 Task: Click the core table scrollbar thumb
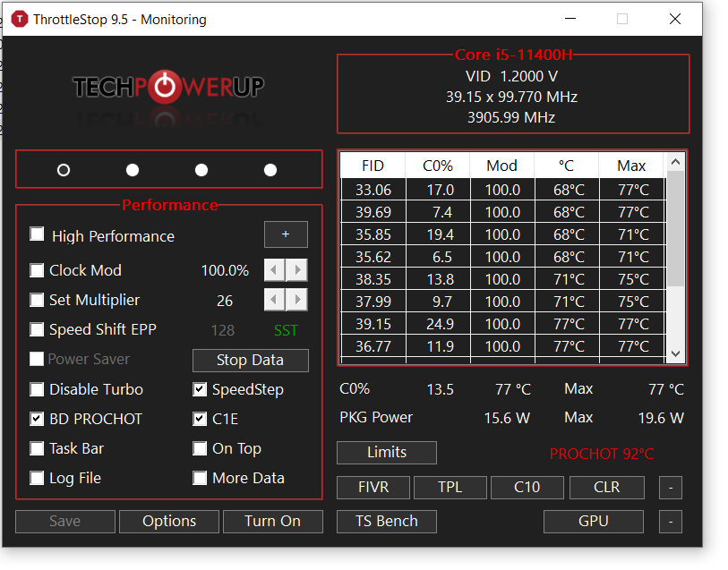(675, 229)
